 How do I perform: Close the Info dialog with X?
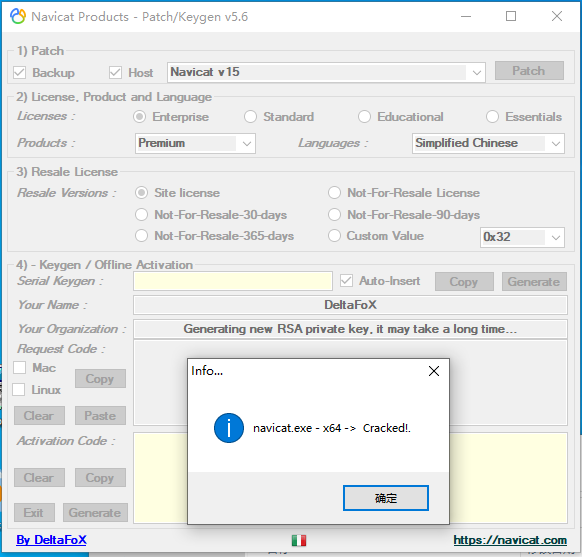(x=434, y=371)
